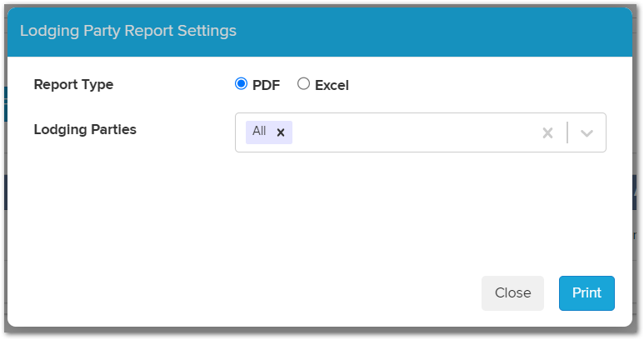Focus the Lodging Parties multi-select field
Viewport: 644px width, 340px height.
420,132
